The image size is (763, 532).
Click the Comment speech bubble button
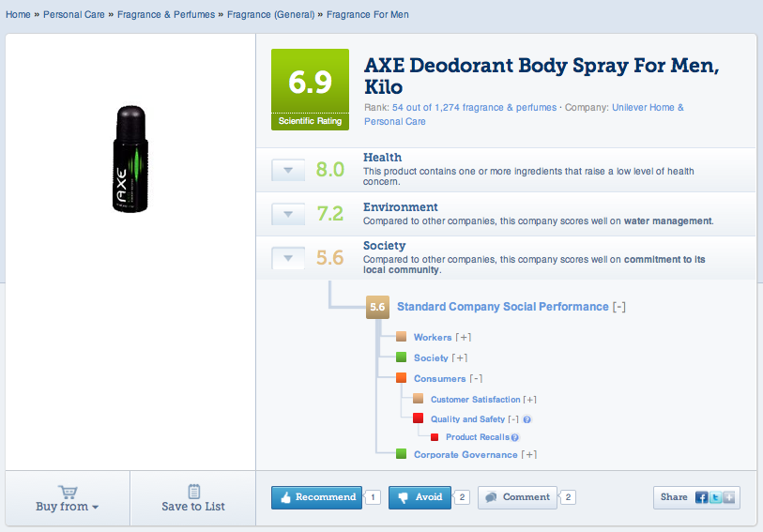[517, 497]
